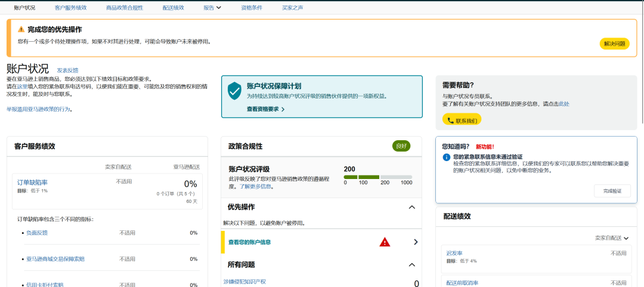Screen dimensions: 644x287
Task: Click the account health rating progress bar
Action: coord(378,177)
